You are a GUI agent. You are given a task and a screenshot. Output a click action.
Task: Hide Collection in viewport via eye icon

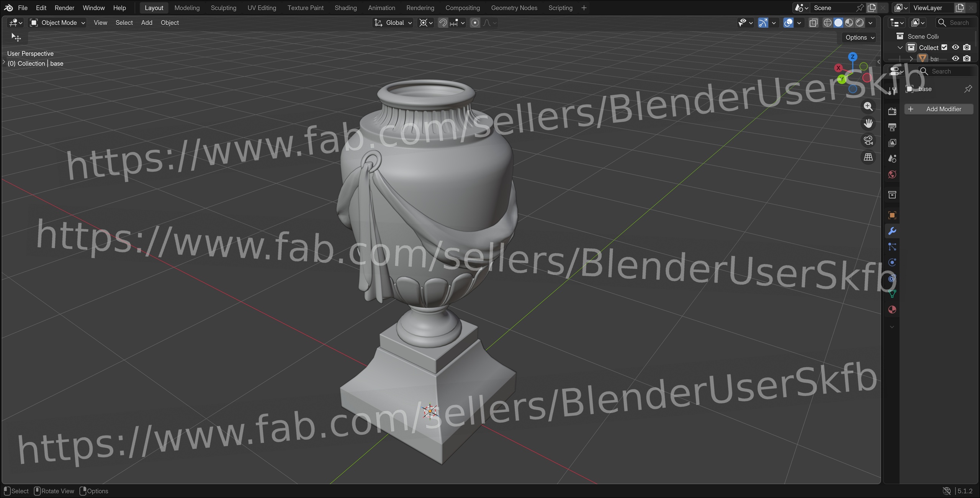point(955,48)
